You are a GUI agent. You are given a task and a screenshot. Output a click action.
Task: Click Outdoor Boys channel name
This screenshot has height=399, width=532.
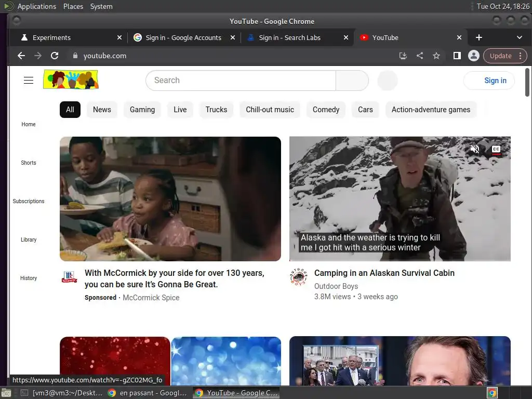coord(336,286)
